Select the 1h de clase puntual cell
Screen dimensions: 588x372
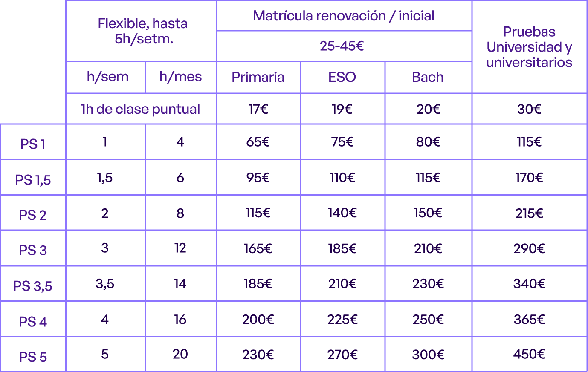click(141, 109)
